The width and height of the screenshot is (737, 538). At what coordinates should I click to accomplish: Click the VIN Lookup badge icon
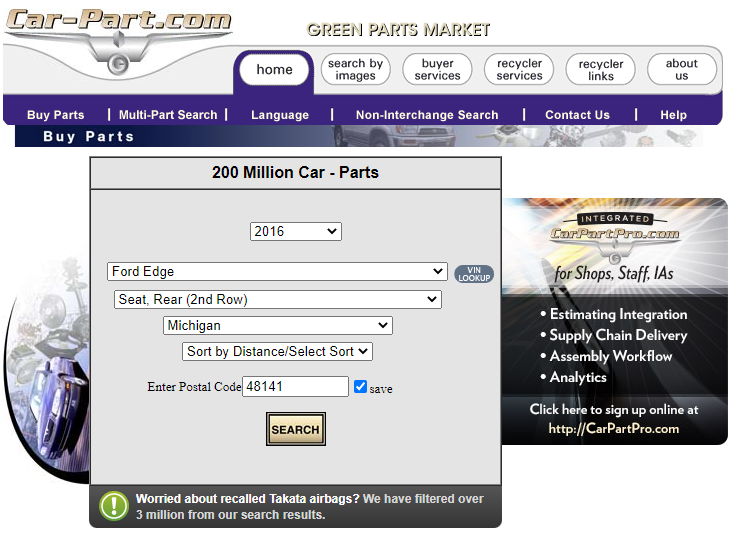tap(474, 273)
